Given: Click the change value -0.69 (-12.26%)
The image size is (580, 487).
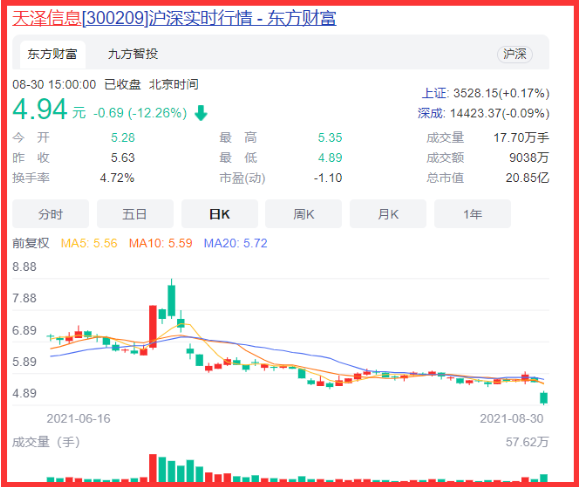Looking at the screenshot, I should [140, 113].
